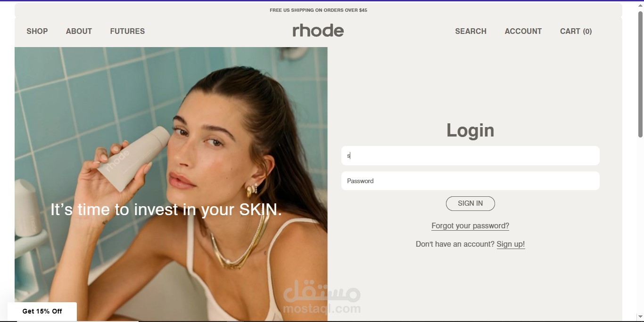Click the vertical scrollbar thumb

tap(640, 74)
